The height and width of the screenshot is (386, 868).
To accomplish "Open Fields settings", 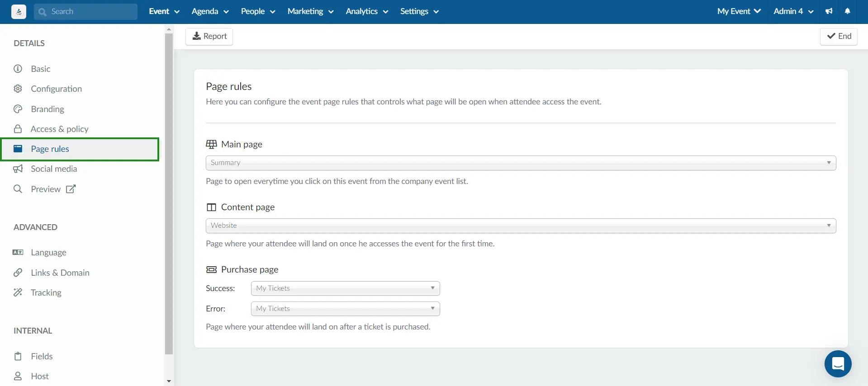I will [42, 356].
